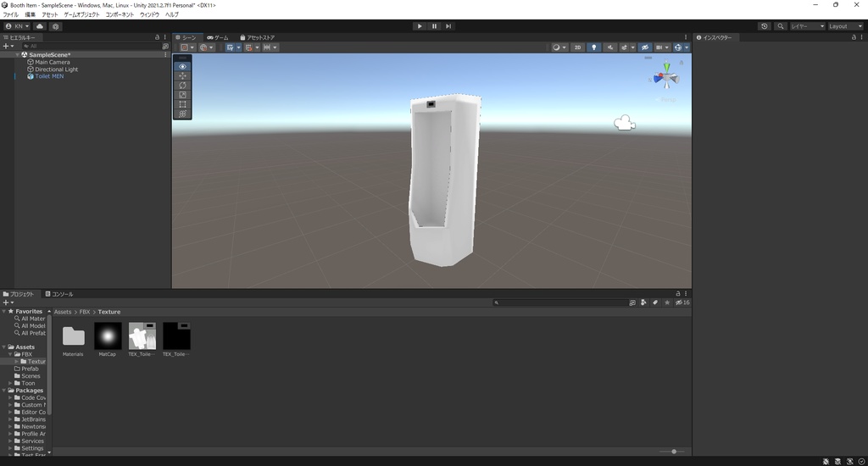Open the Hierarchy plus create dropdown
The width and height of the screenshot is (868, 466).
(8, 47)
